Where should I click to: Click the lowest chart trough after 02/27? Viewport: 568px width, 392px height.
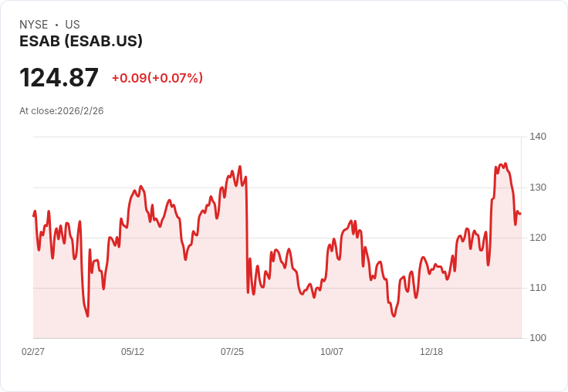tap(88, 316)
